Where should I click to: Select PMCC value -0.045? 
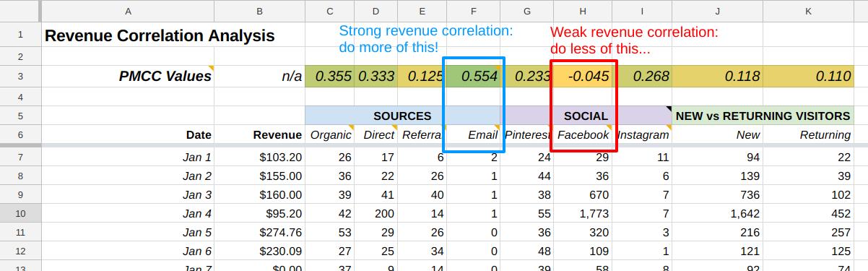coord(583,76)
